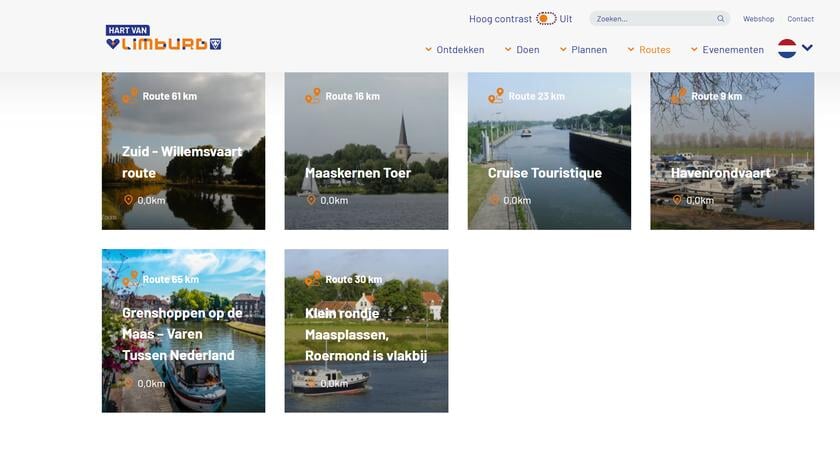Open the Contact link
The width and height of the screenshot is (840, 473).
coord(800,19)
